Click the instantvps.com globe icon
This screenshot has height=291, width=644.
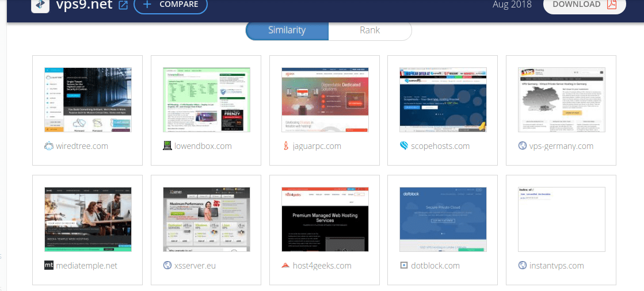(523, 265)
